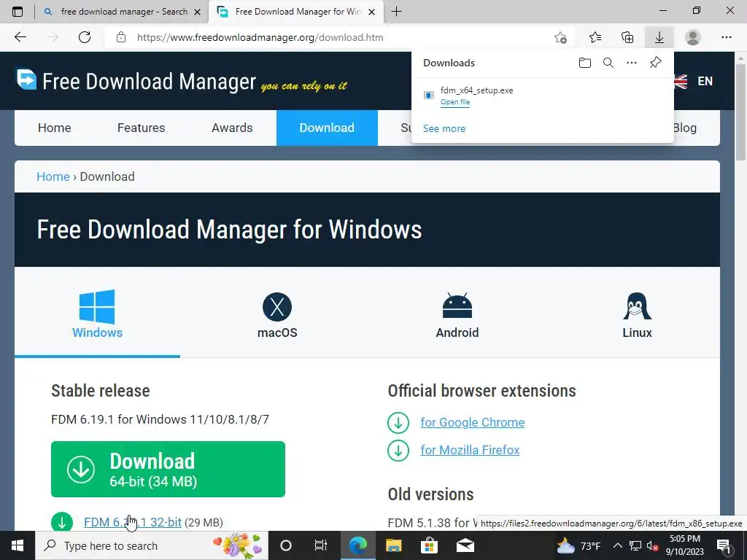The width and height of the screenshot is (747, 560).
Task: Open the Home navigation item
Action: coord(54,128)
